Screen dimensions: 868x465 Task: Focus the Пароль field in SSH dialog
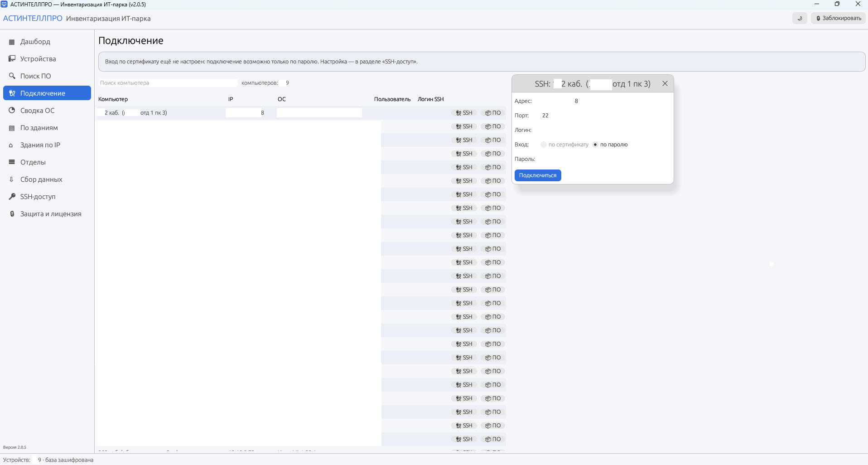point(605,159)
